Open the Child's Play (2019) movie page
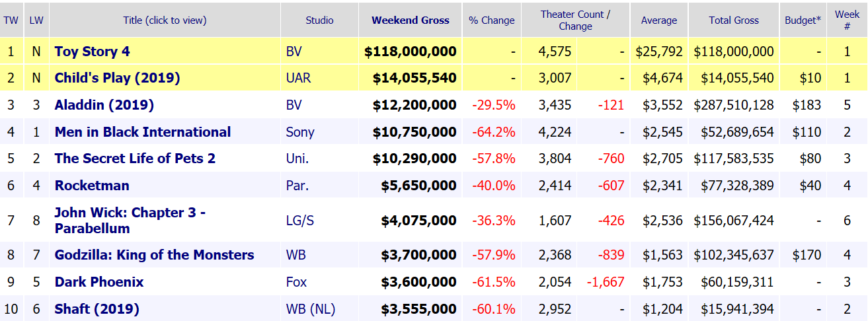 click(x=117, y=78)
